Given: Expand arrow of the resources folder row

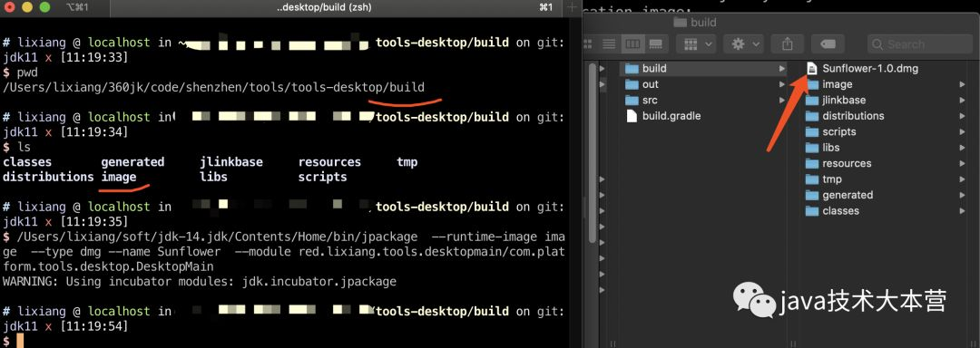Looking at the screenshot, I should [x=963, y=163].
